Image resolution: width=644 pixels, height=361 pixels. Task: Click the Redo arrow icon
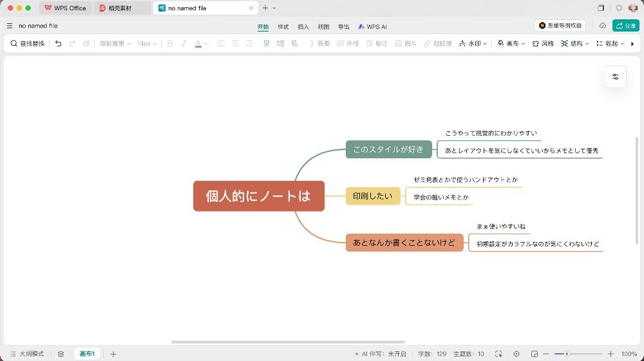72,44
